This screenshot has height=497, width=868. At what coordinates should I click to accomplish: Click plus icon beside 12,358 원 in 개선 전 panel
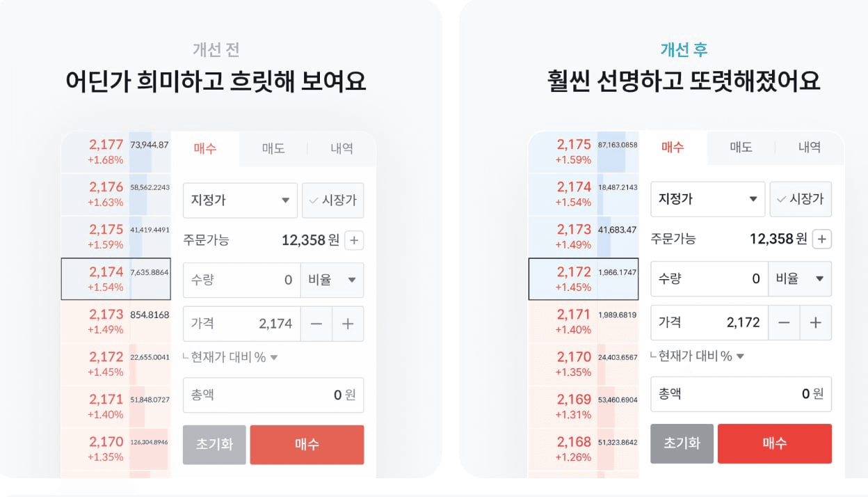tap(354, 241)
